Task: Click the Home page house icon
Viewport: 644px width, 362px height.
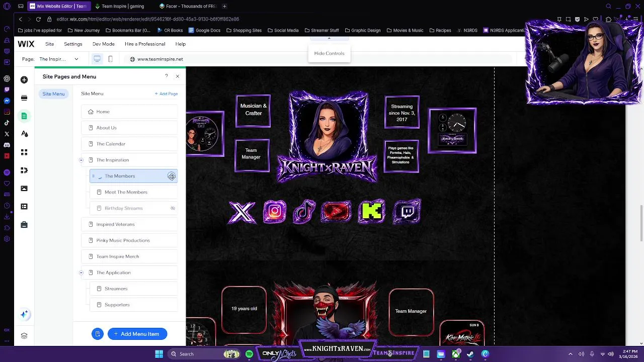Action: (91, 112)
